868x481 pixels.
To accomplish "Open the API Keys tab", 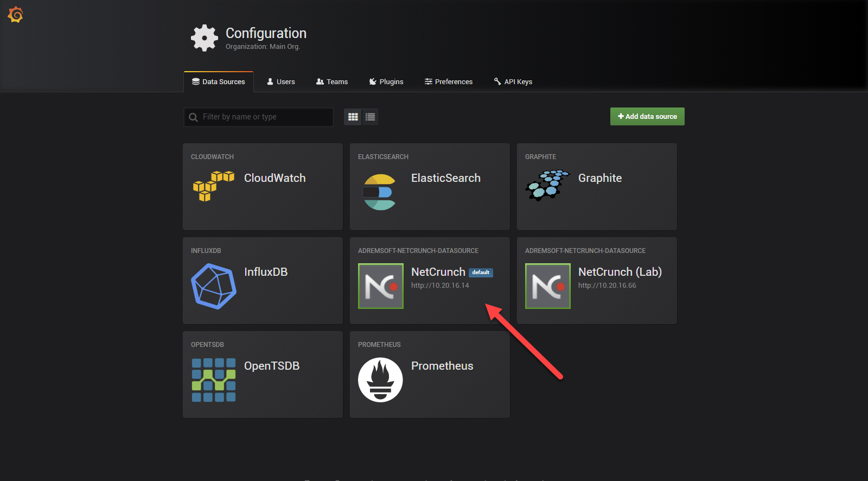I will (x=513, y=82).
